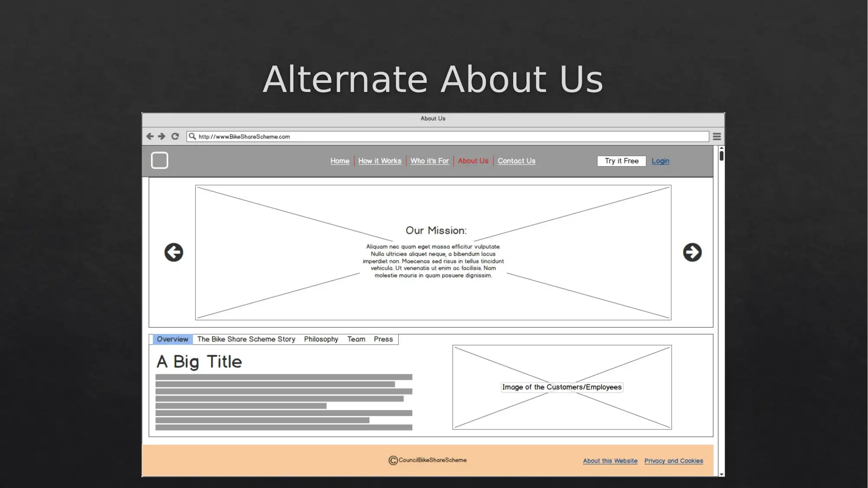868x488 pixels.
Task: Toggle The Bike Share Scheme Story tab
Action: click(246, 339)
